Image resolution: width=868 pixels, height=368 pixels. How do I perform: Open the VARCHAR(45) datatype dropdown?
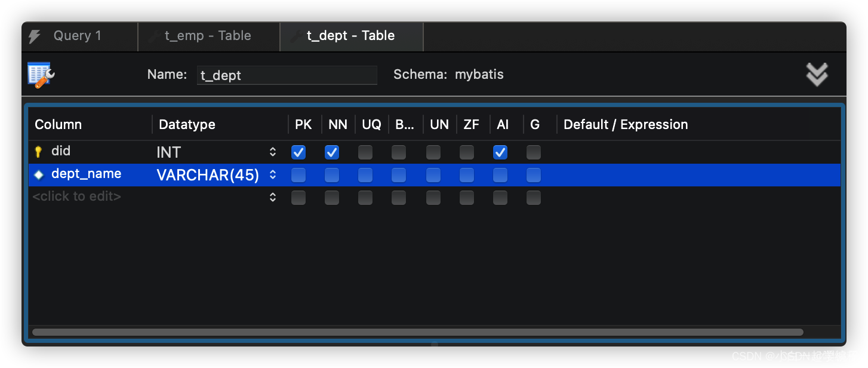[x=273, y=175]
